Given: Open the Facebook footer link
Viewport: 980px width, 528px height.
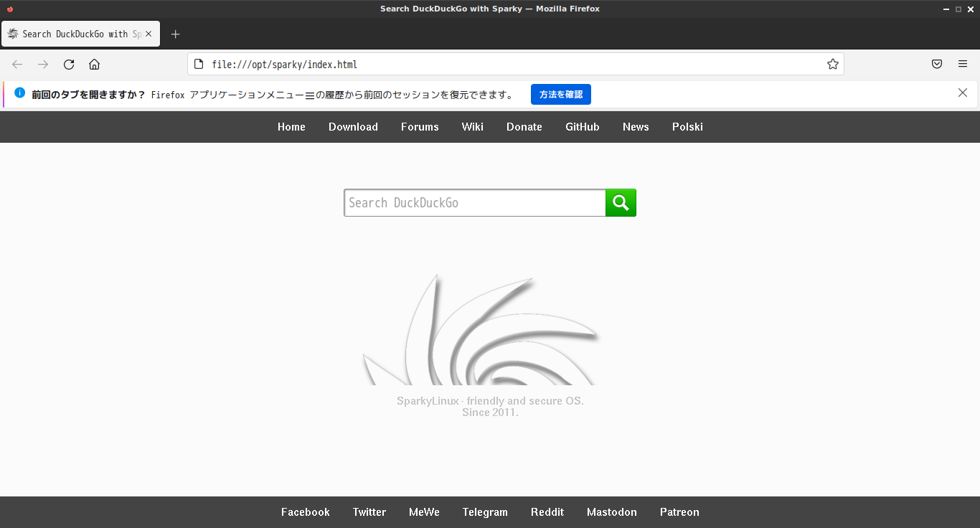Looking at the screenshot, I should point(306,512).
